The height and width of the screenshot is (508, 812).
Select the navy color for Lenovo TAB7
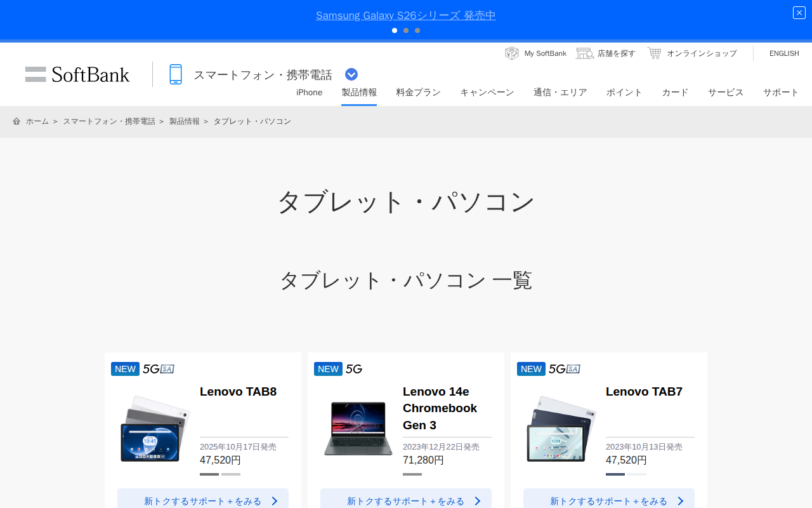pyautogui.click(x=615, y=474)
